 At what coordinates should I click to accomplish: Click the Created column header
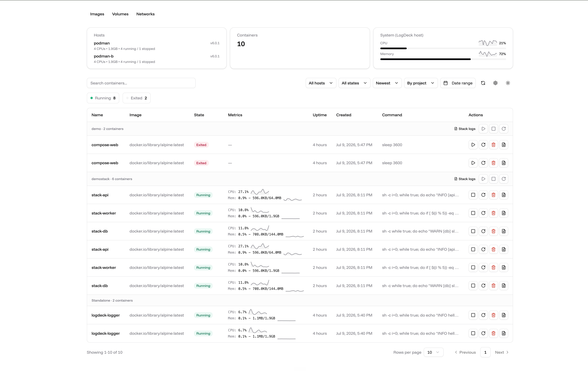pos(344,115)
